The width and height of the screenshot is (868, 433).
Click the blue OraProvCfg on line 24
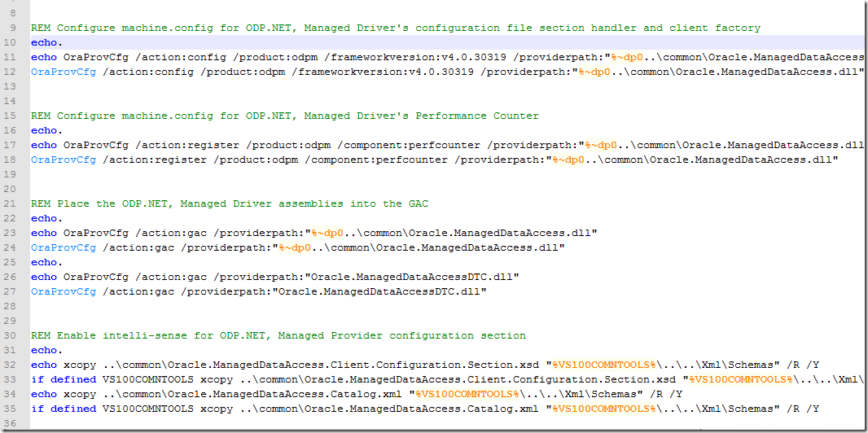[64, 247]
